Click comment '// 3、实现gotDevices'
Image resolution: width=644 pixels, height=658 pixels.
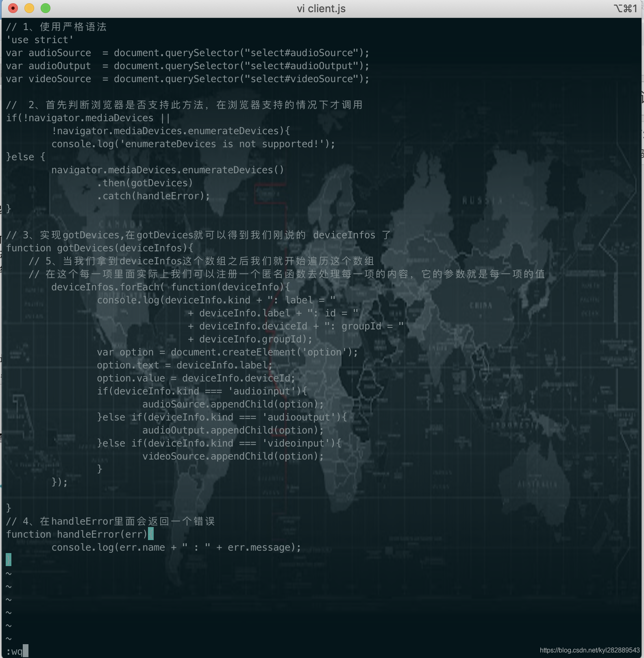(198, 235)
